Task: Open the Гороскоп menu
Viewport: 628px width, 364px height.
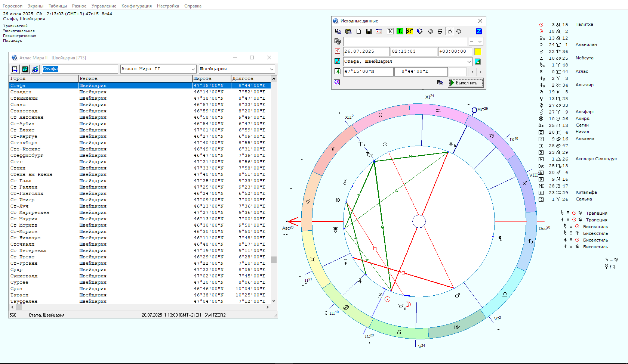Action: [x=12, y=6]
